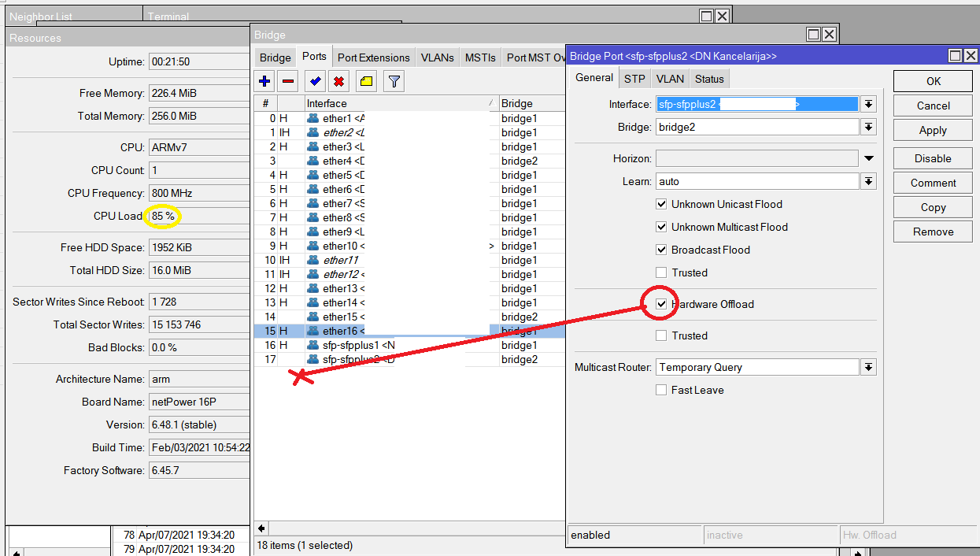Select the General tab
Viewport: 980px width, 556px height.
[594, 78]
